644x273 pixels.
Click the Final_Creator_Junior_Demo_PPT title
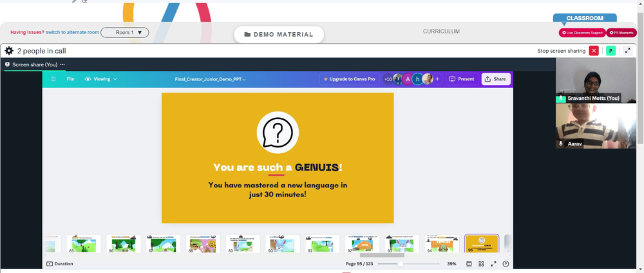pos(210,79)
